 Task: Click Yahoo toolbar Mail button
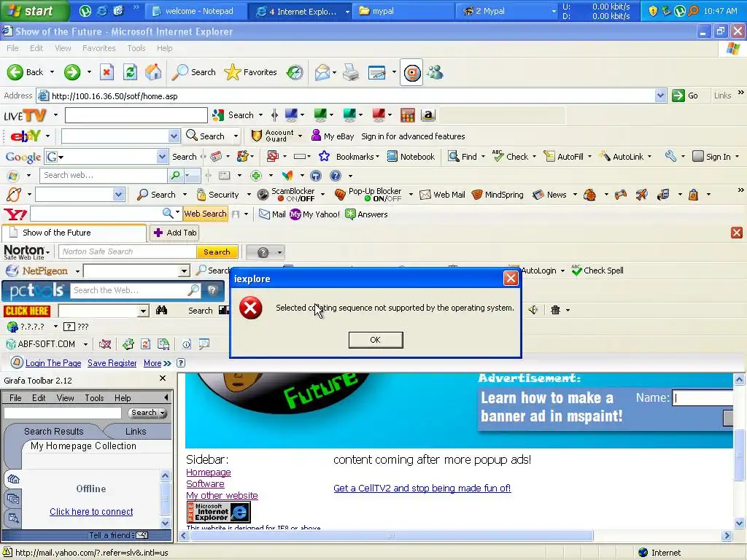pyautogui.click(x=272, y=214)
